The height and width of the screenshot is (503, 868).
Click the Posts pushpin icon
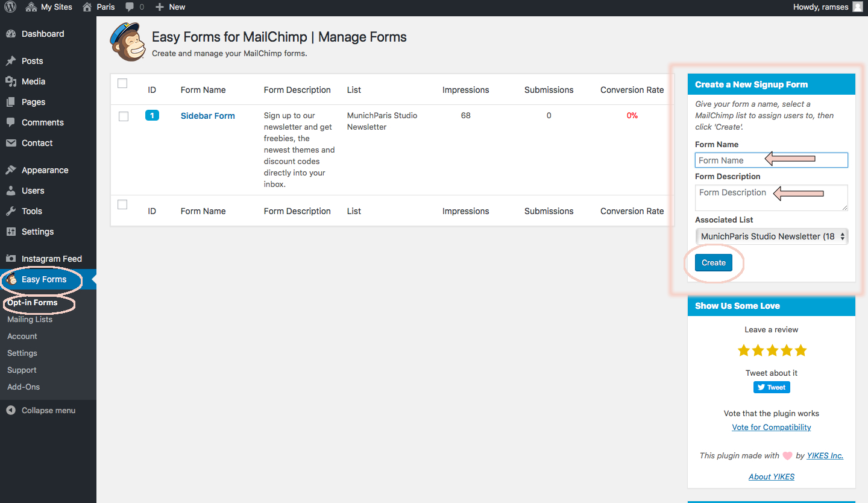click(x=11, y=61)
